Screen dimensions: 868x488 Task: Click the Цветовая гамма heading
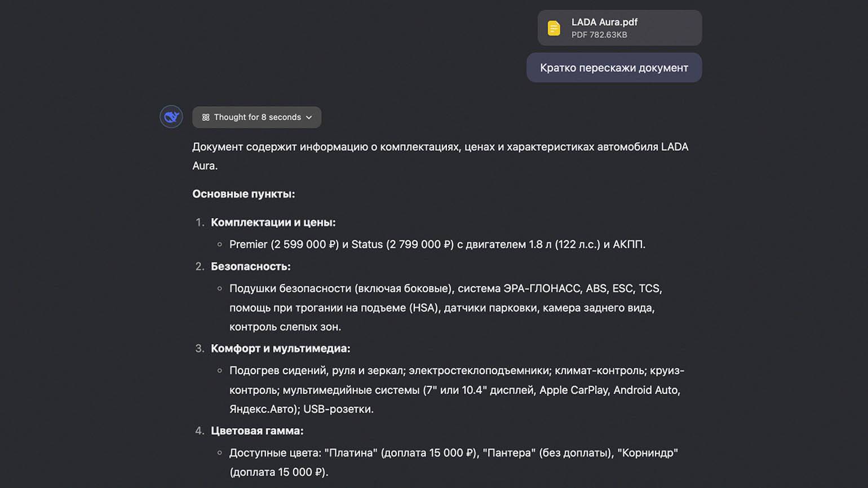click(257, 431)
